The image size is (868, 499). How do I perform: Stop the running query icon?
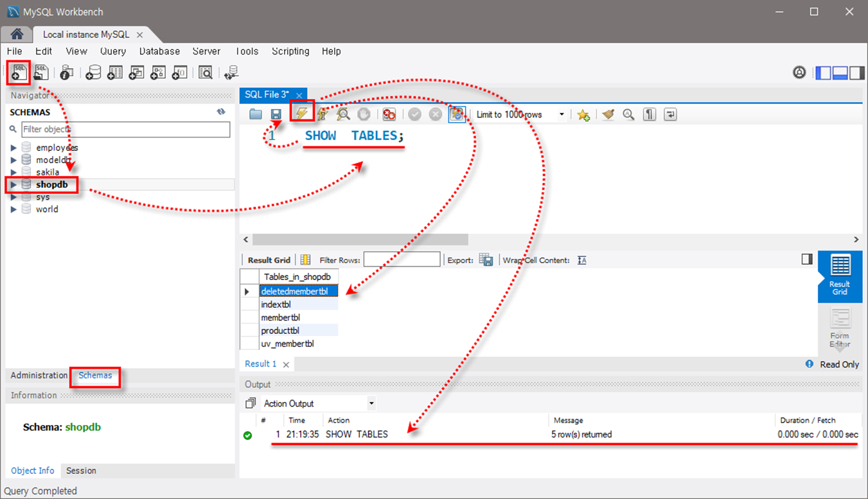(364, 114)
